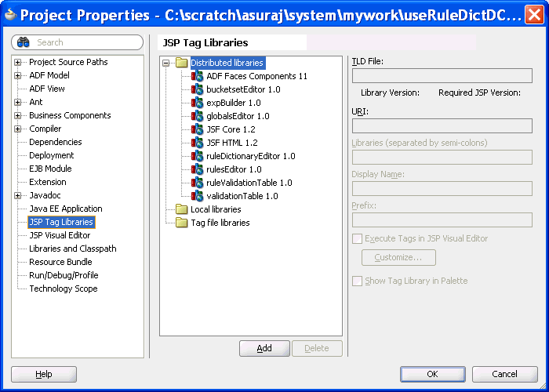549x392 pixels.
Task: Toggle Show Tag Library in Palette checkbox
Action: 357,281
